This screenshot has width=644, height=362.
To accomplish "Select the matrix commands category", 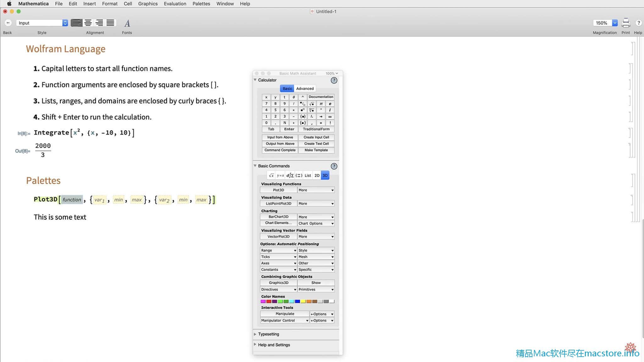I will coord(299,176).
